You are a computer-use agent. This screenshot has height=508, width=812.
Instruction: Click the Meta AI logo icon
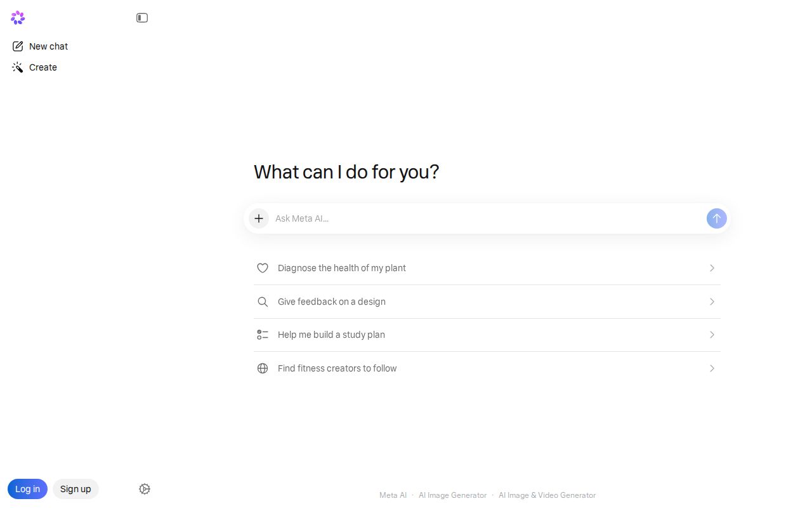18,18
